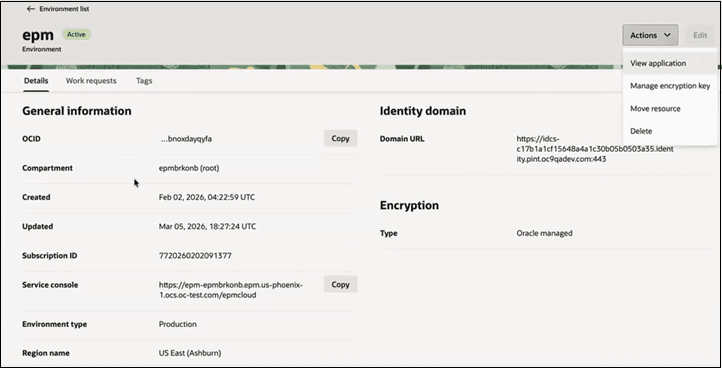The image size is (722, 368).
Task: Open the Tags tab
Action: [x=144, y=81]
